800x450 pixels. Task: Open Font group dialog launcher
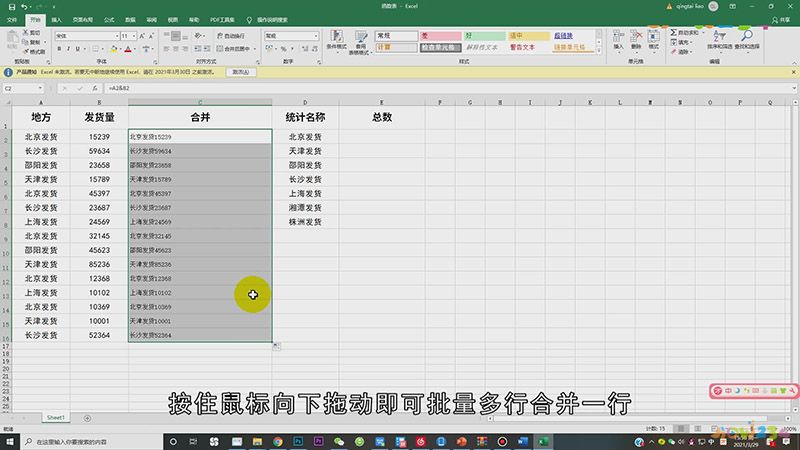point(155,62)
